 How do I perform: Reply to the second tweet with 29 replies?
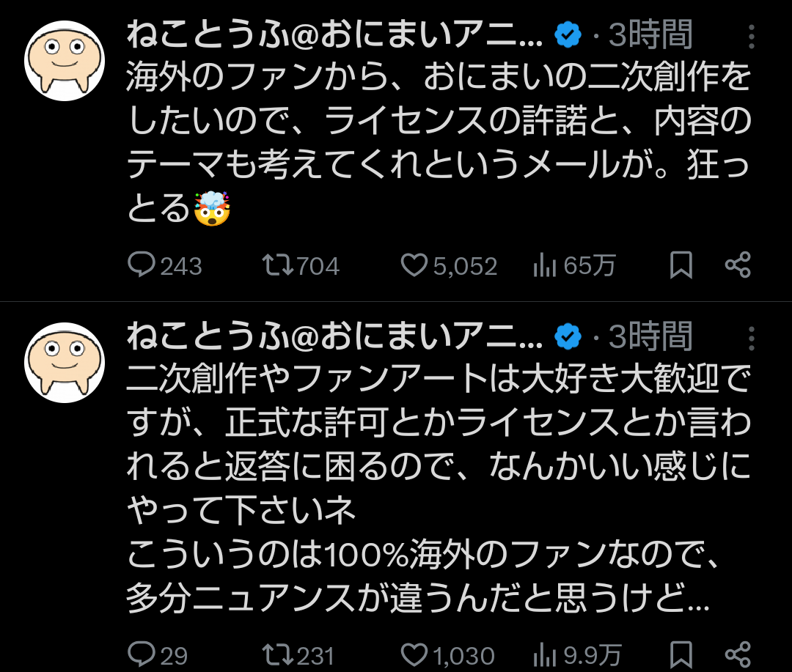coord(141,654)
